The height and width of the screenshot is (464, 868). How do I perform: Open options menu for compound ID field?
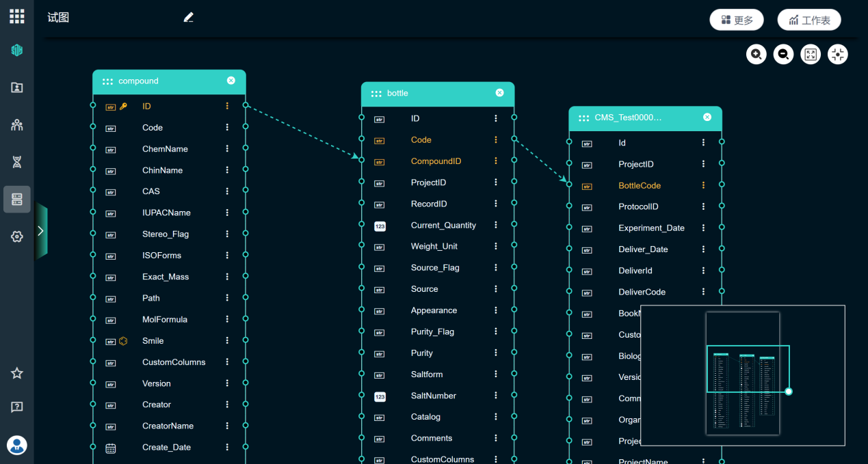point(227,106)
